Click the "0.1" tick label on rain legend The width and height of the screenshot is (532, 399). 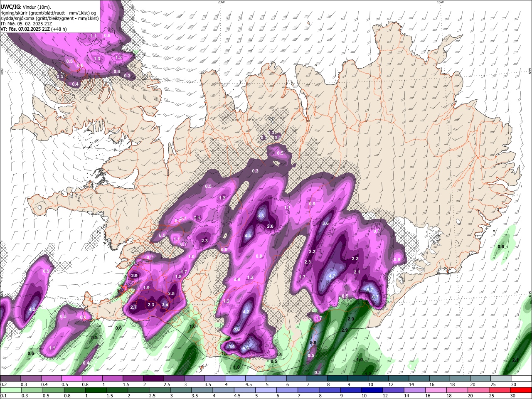pyautogui.click(x=3, y=396)
